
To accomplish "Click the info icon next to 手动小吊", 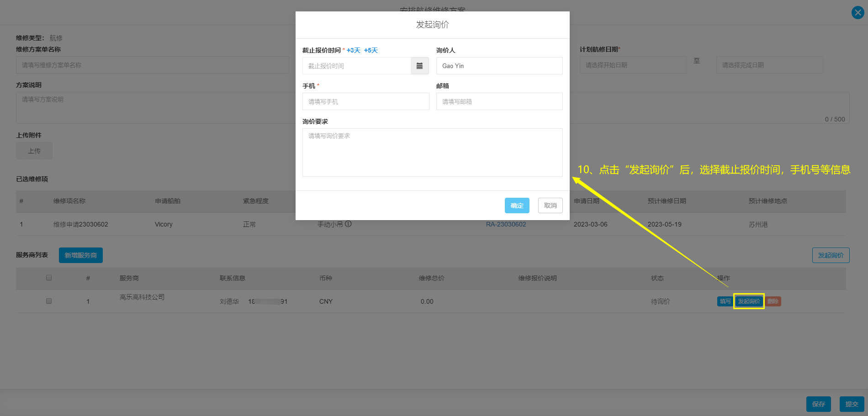I will point(348,224).
